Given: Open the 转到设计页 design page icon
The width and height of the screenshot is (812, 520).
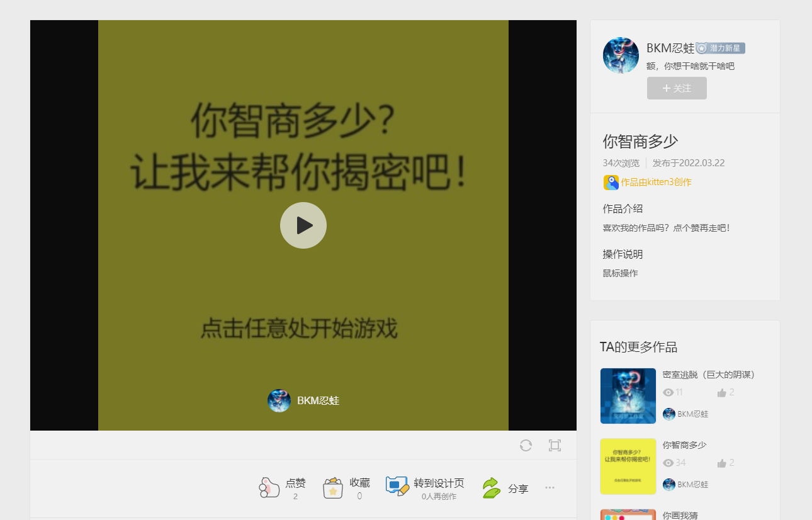Looking at the screenshot, I should click(x=397, y=486).
